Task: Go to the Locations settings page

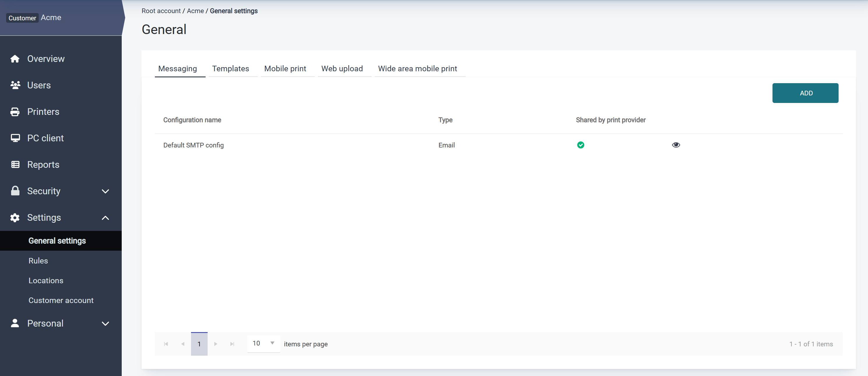Action: pyautogui.click(x=46, y=280)
